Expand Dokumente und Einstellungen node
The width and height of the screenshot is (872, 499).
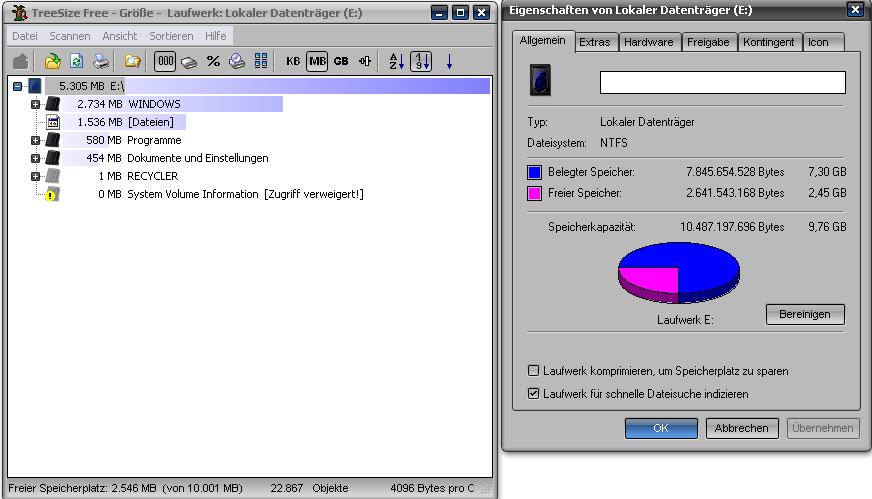[x=36, y=159]
